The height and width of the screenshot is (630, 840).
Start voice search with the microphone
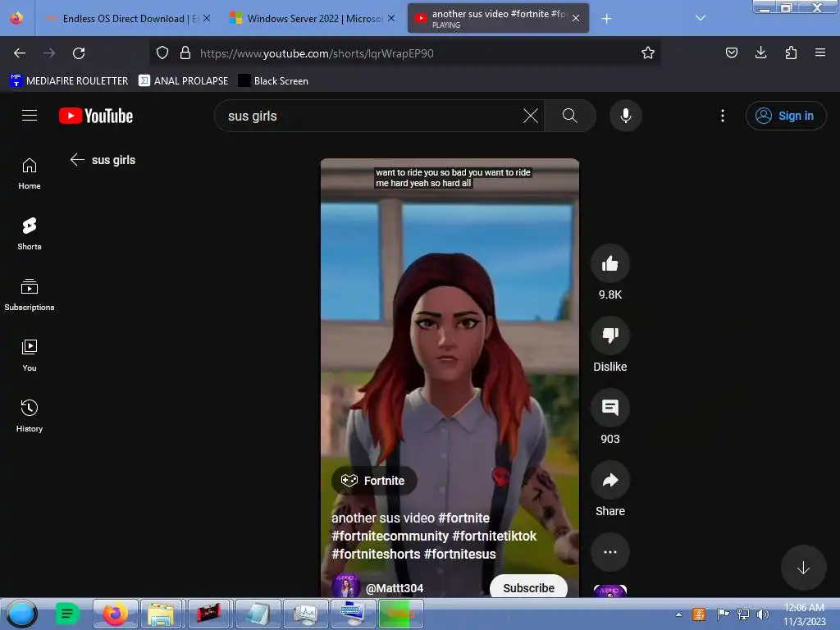click(x=626, y=116)
